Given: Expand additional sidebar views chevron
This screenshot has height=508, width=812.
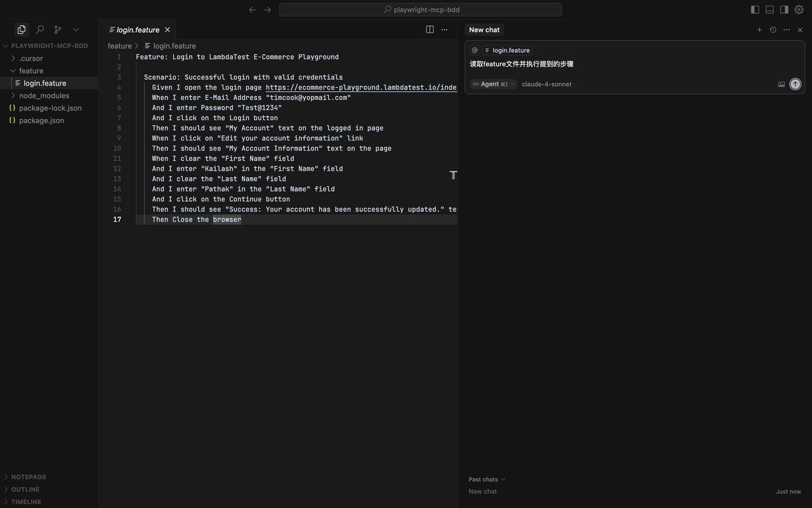Looking at the screenshot, I should 75,29.
